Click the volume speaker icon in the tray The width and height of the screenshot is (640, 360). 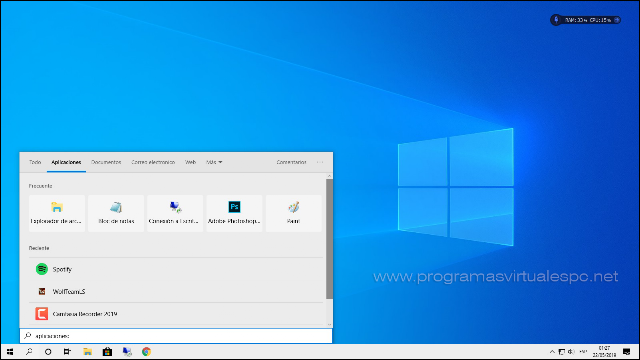(571, 351)
